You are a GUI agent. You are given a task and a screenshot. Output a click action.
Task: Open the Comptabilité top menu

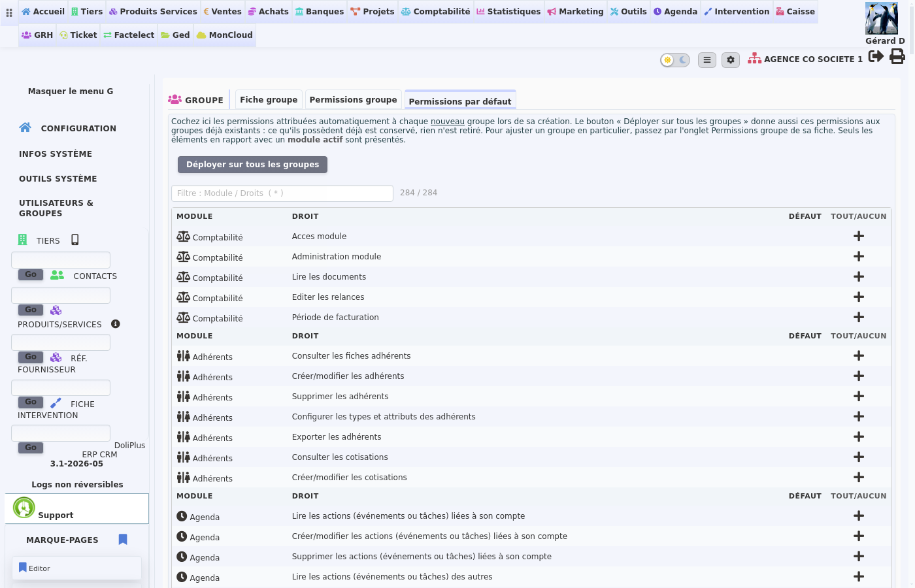pyautogui.click(x=435, y=12)
